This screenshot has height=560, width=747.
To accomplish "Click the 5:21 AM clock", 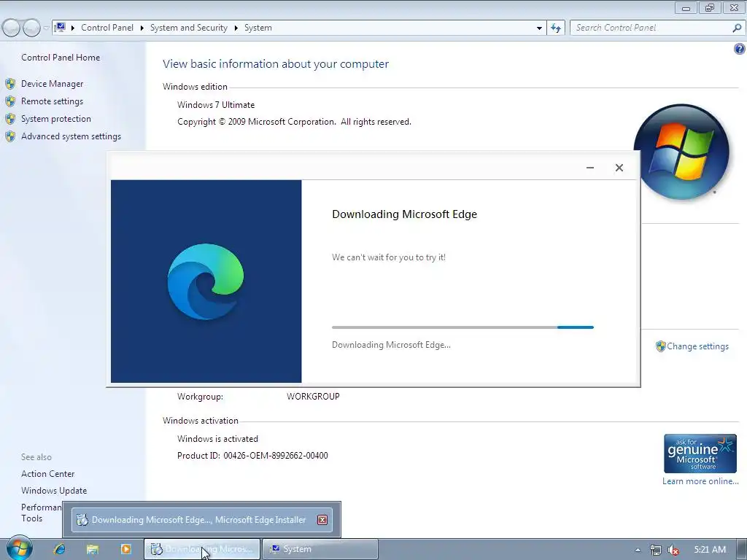I will (710, 550).
